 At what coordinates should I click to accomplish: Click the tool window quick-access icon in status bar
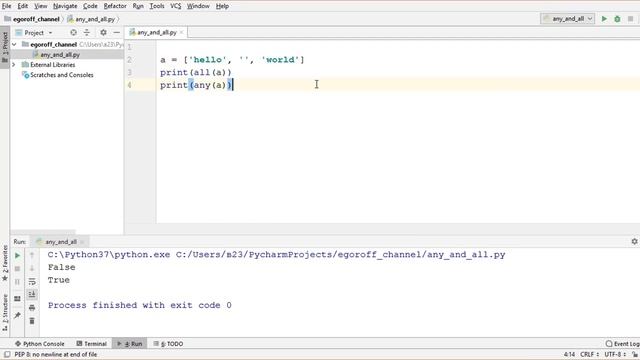pyautogui.click(x=7, y=354)
